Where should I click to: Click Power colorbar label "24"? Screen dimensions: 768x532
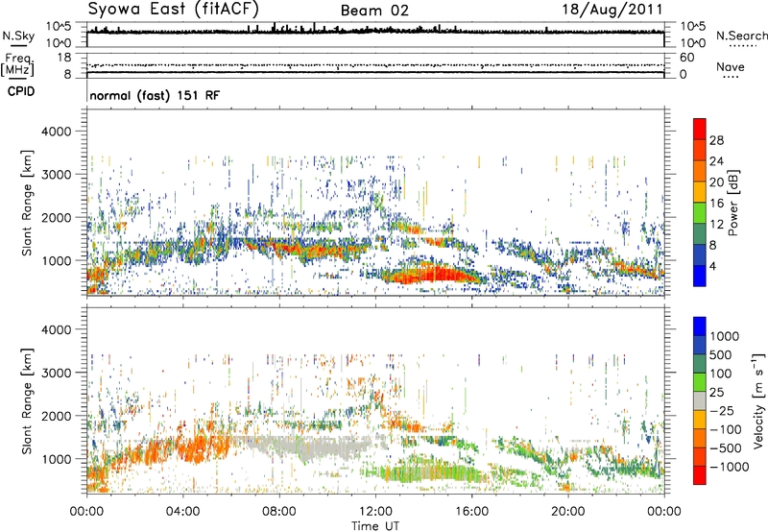pos(716,161)
